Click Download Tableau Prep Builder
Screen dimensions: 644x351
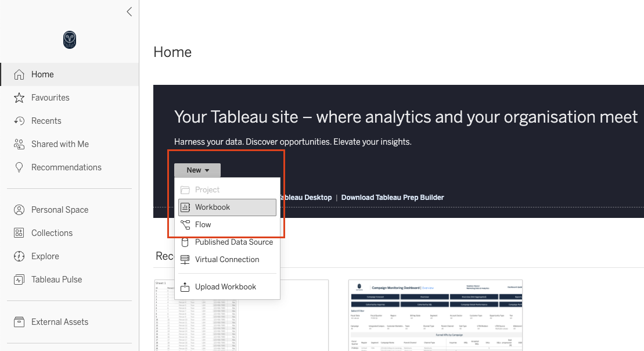tap(391, 197)
